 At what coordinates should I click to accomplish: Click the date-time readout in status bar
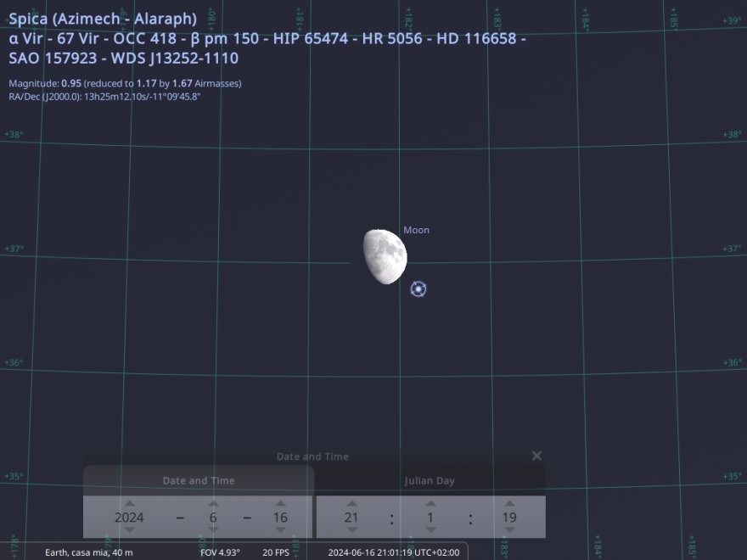pos(394,552)
